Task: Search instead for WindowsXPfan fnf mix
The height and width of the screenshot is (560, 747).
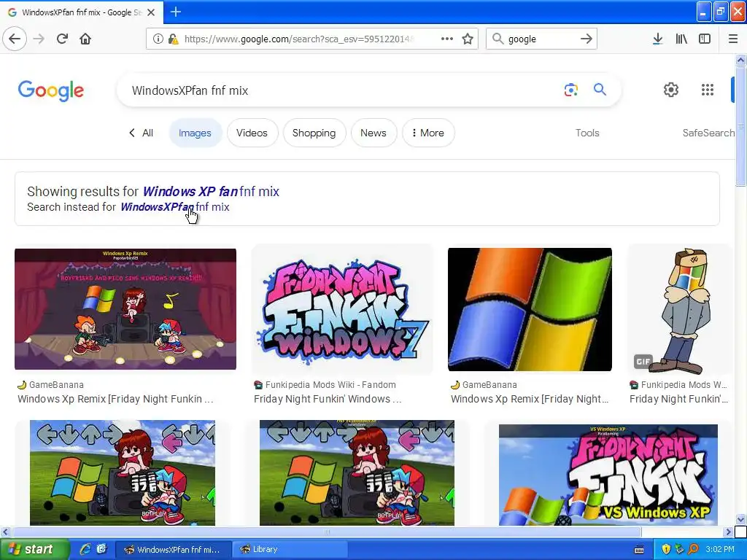Action: pos(175,206)
